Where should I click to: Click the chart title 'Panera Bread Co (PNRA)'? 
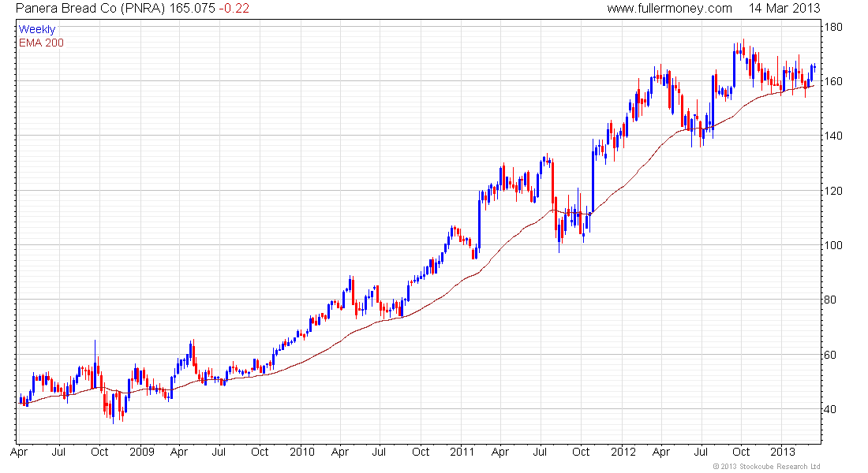91,9
